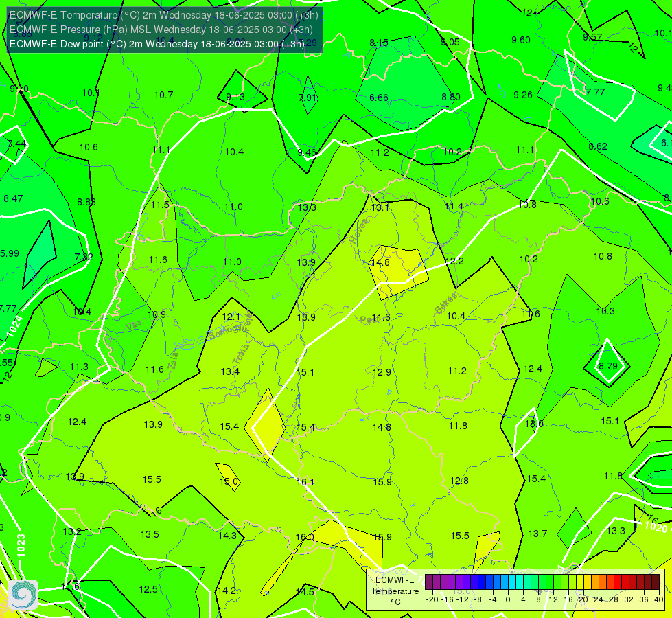
Task: Click the 8.79 temperature value
Action: 608,366
